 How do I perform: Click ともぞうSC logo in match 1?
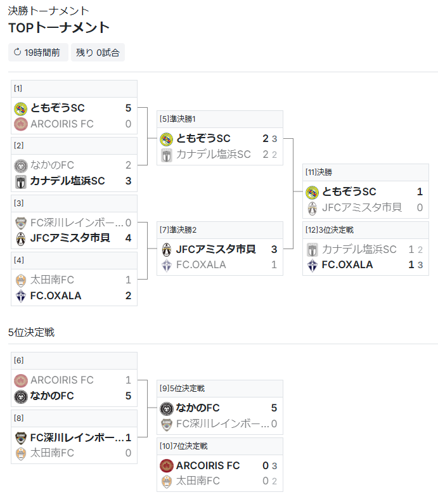(x=20, y=108)
